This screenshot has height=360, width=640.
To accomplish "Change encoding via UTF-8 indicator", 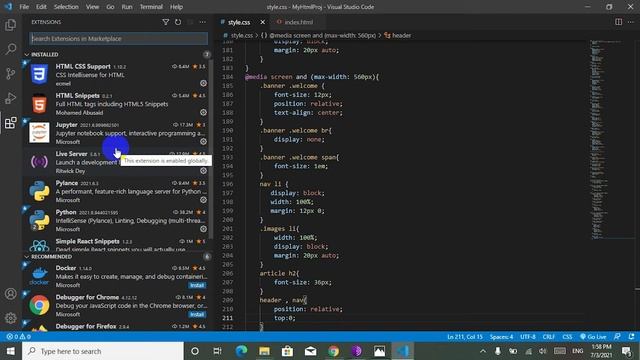I will click(x=528, y=337).
